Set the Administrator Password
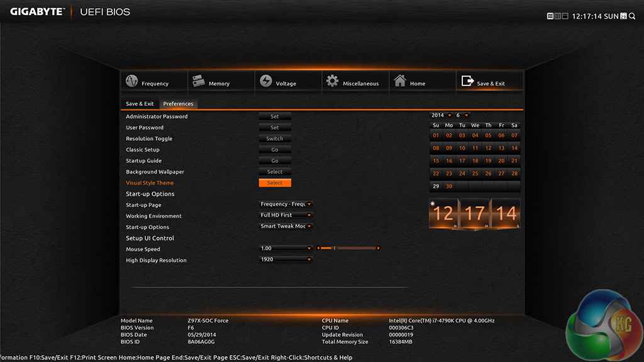644x362 pixels. click(275, 116)
